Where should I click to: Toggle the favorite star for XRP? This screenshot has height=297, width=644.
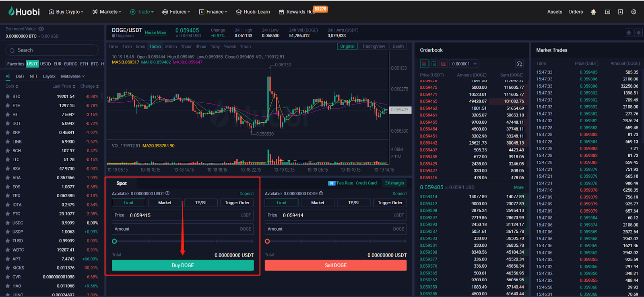click(8, 133)
